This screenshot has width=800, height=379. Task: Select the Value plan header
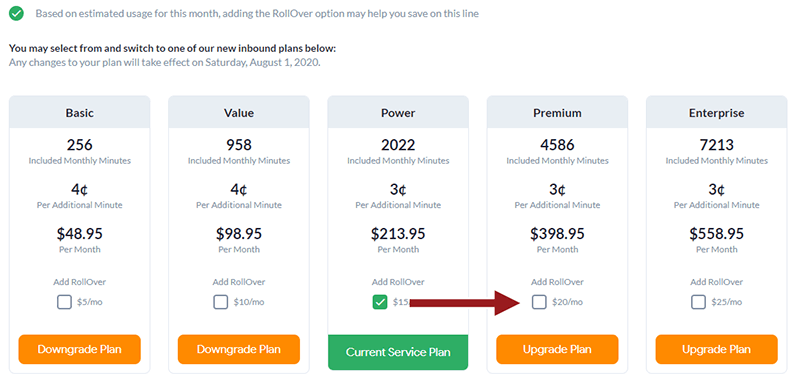[x=239, y=113]
